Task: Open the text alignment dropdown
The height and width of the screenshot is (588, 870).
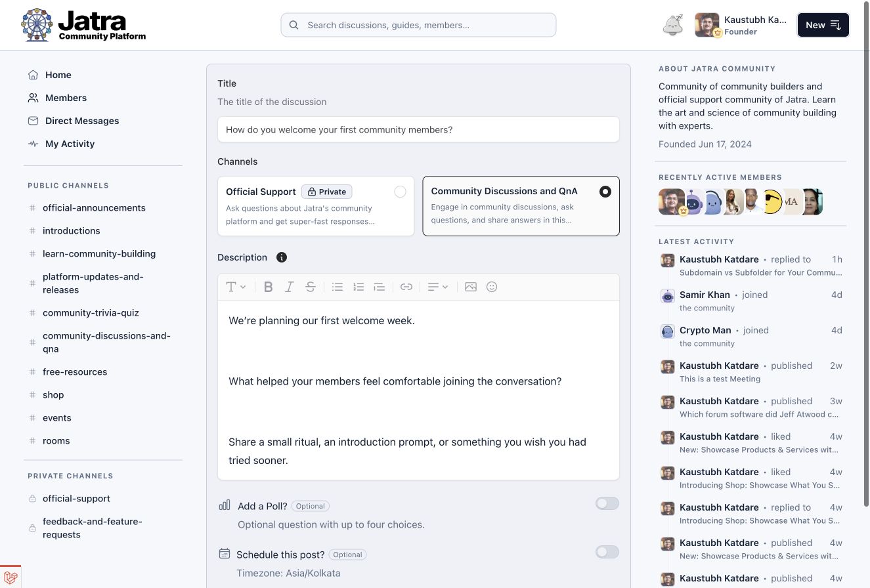Action: click(438, 287)
